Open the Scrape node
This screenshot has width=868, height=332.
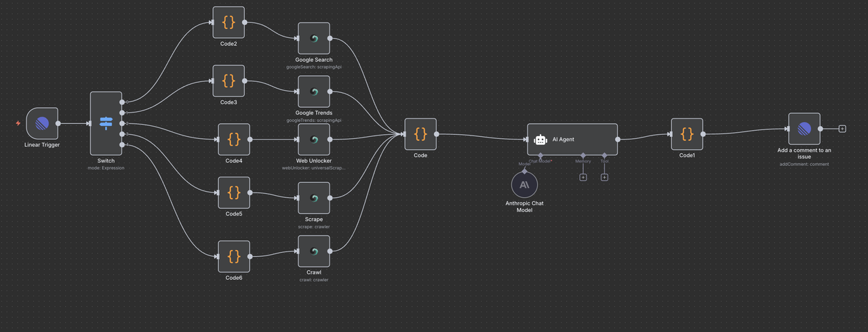314,198
